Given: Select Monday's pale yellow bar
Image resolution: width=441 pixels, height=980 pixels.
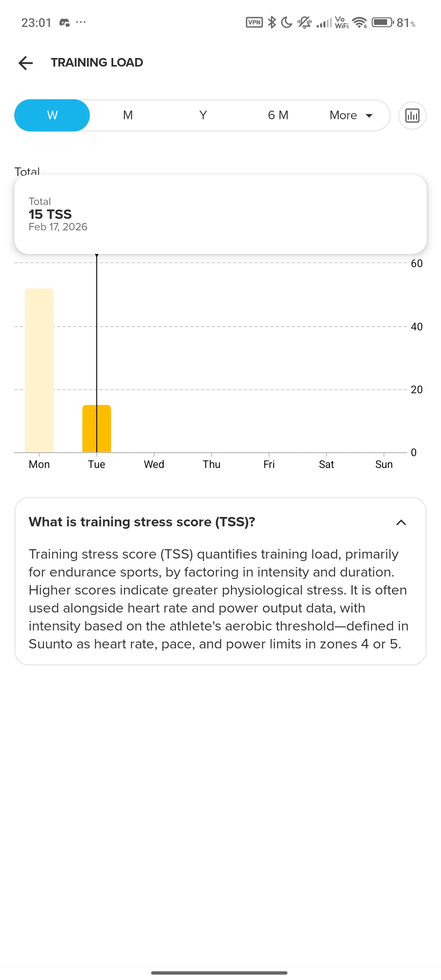Looking at the screenshot, I should [39, 370].
